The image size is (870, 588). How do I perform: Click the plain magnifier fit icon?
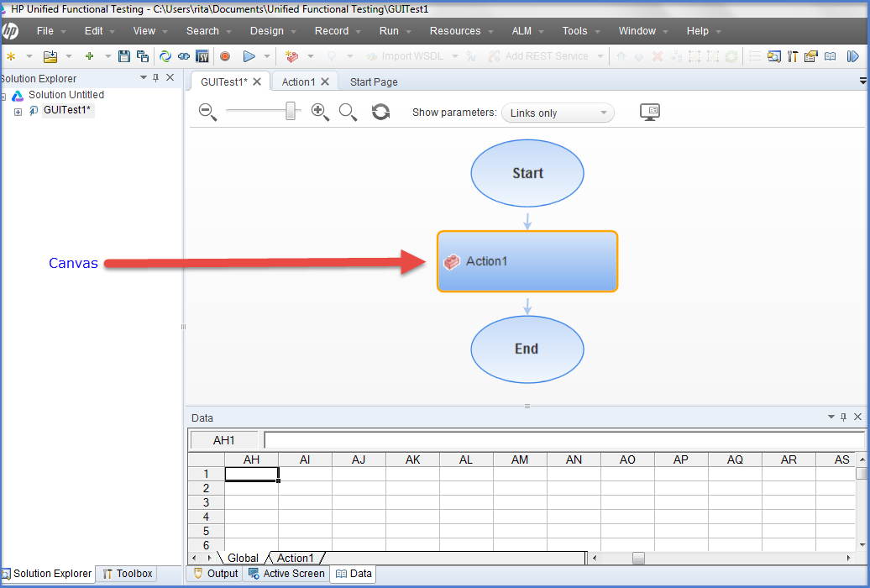pyautogui.click(x=348, y=113)
